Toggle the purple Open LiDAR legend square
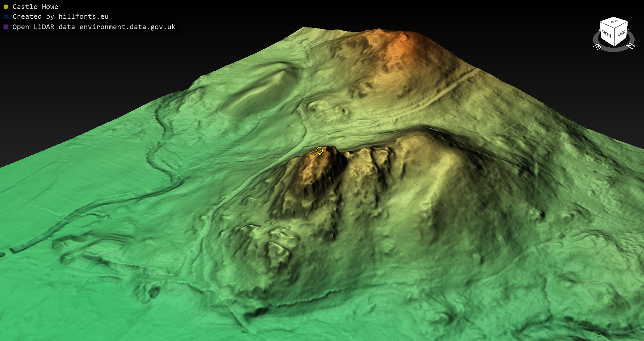The image size is (644, 341). 6,27
